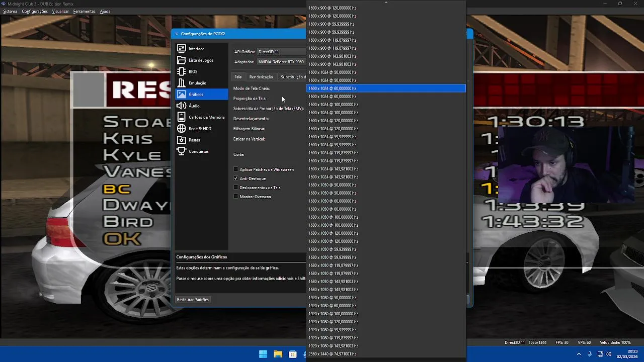Image resolution: width=644 pixels, height=362 pixels.
Task: Click the 1536x1344 status bar value
Action: click(537, 342)
